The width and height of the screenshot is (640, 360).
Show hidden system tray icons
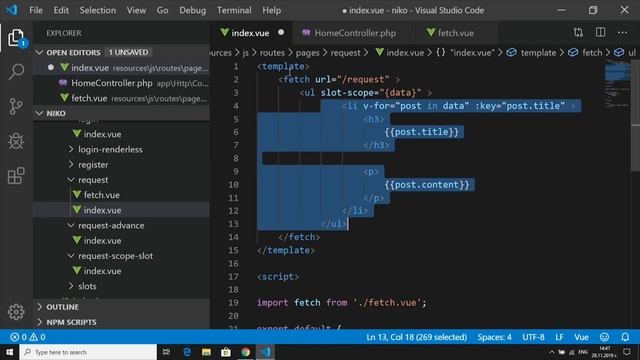point(551,352)
